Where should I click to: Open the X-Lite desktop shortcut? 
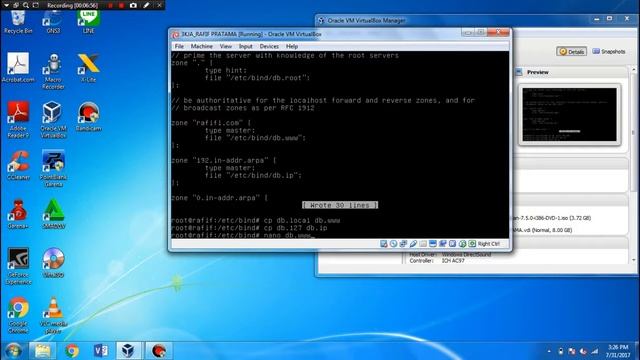tap(88, 68)
